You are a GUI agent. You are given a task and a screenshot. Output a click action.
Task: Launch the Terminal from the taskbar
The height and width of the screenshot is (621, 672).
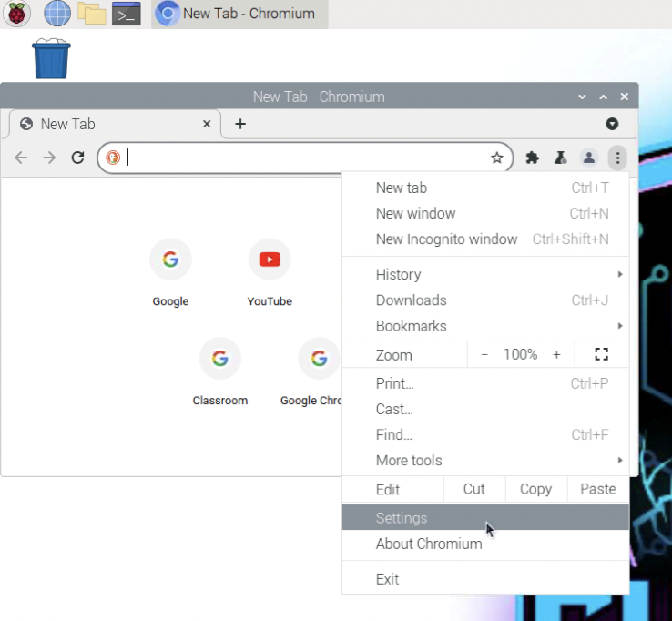point(127,14)
